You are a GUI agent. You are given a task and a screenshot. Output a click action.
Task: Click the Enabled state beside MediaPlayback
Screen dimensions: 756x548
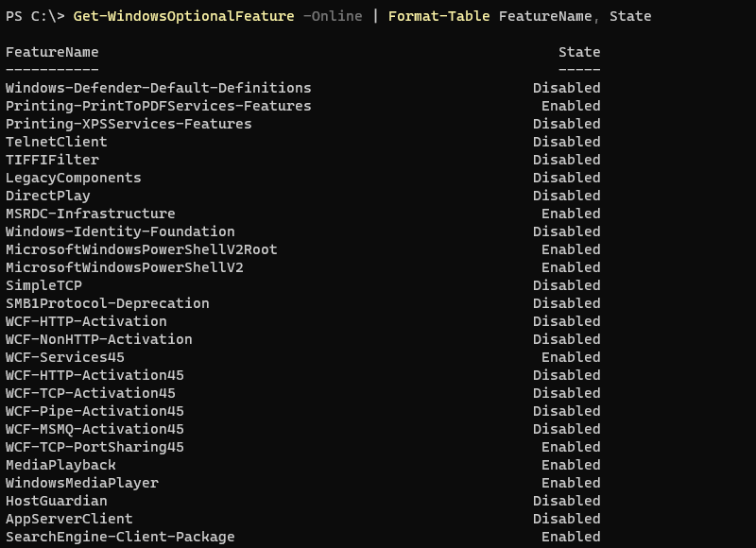571,465
